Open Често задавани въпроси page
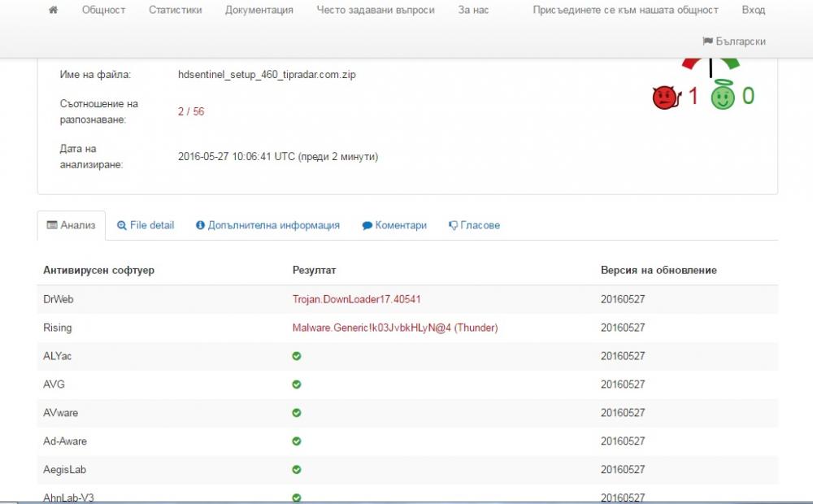Screen dimensions: 813x504 pos(376,10)
